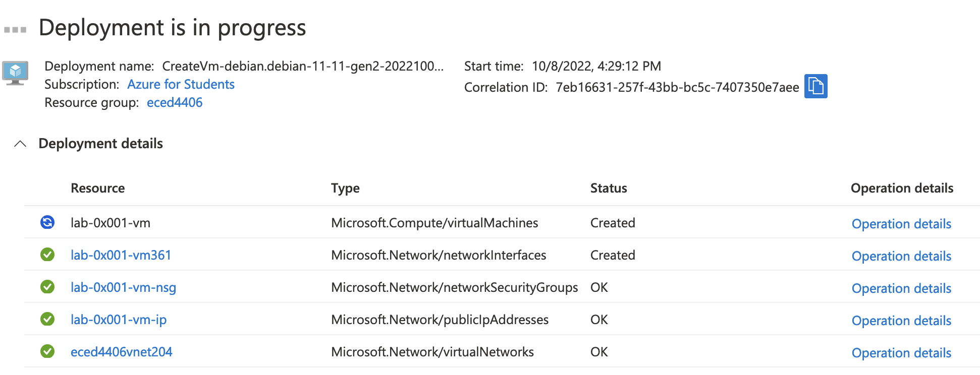Viewport: 980px width, 375px height.
Task: Click green checkmark beside lab-0x001-vm-ip
Action: [47, 319]
